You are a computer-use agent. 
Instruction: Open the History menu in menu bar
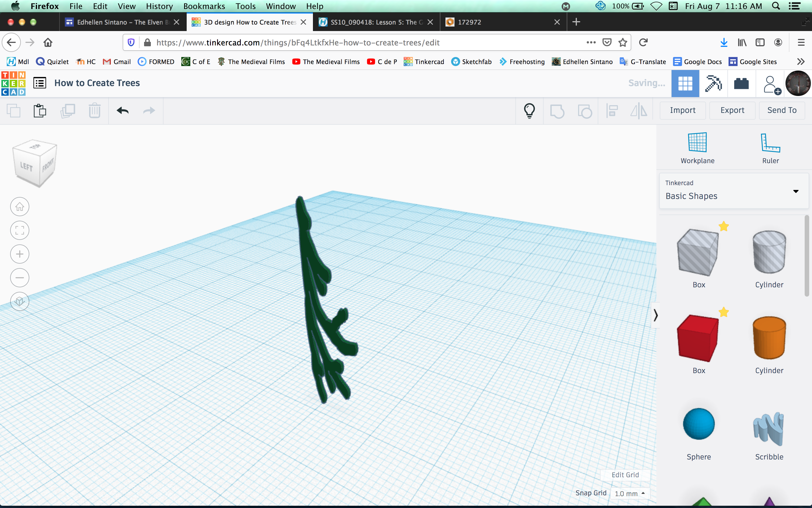point(159,6)
